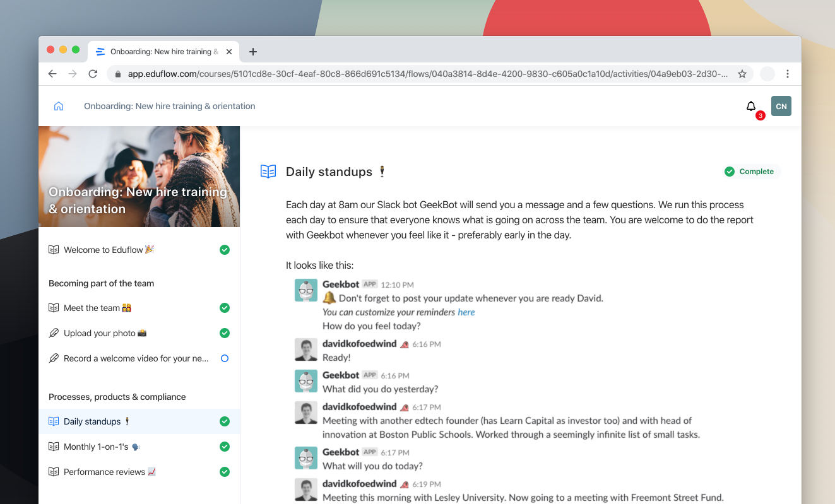Click the "What will you do today?" message

[372, 466]
